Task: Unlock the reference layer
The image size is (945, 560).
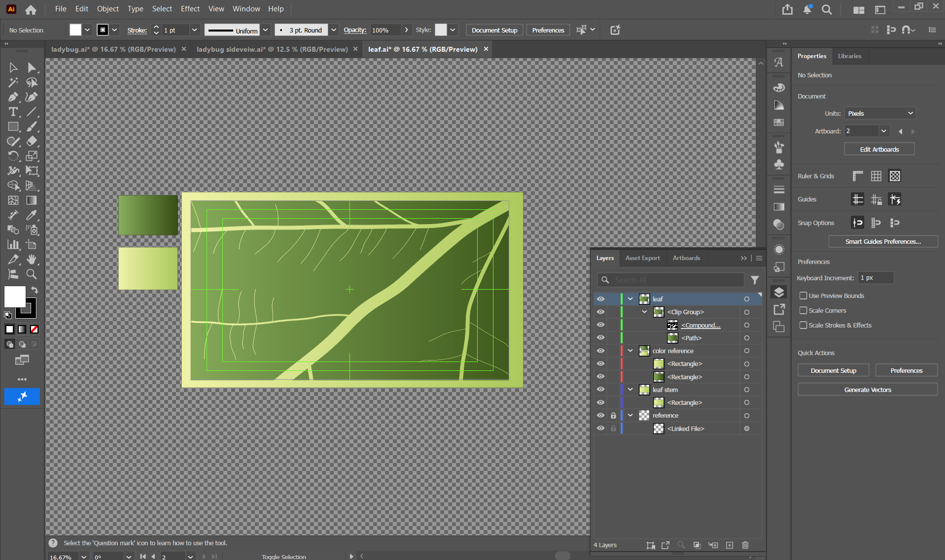Action: point(613,415)
